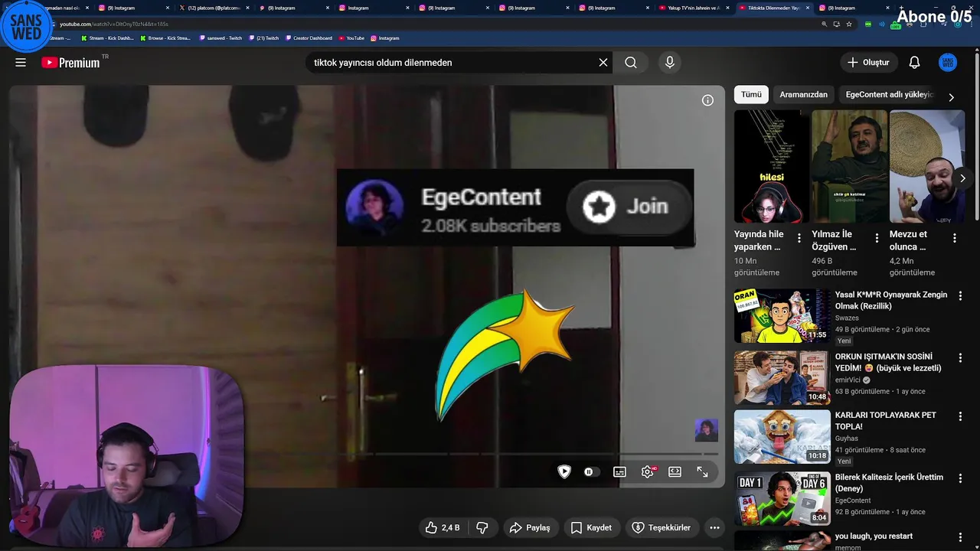This screenshot has height=551, width=980.
Task: Open the KARLARI TOPLAYARAK PET thumbnail
Action: 782,437
